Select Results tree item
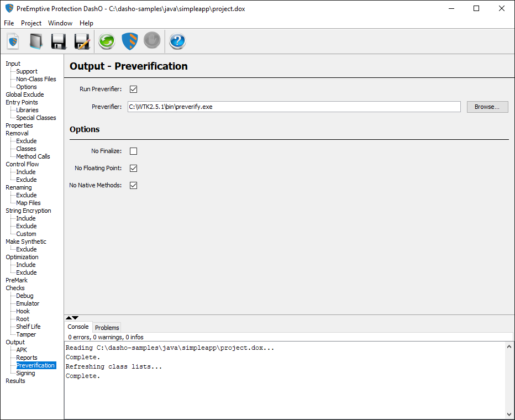The image size is (515, 420). coord(15,381)
